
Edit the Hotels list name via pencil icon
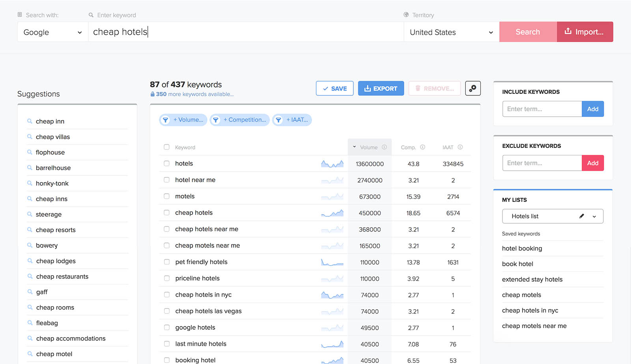pyautogui.click(x=581, y=216)
